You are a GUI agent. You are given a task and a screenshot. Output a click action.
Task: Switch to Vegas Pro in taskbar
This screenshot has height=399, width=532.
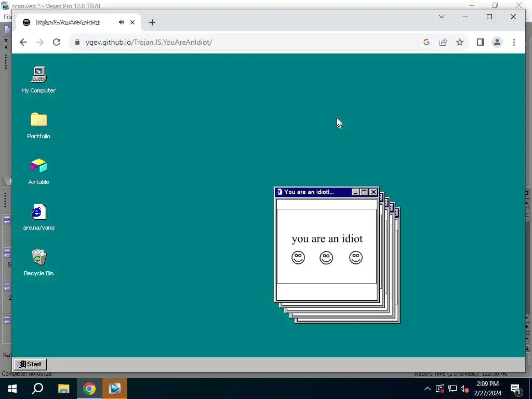tap(115, 389)
